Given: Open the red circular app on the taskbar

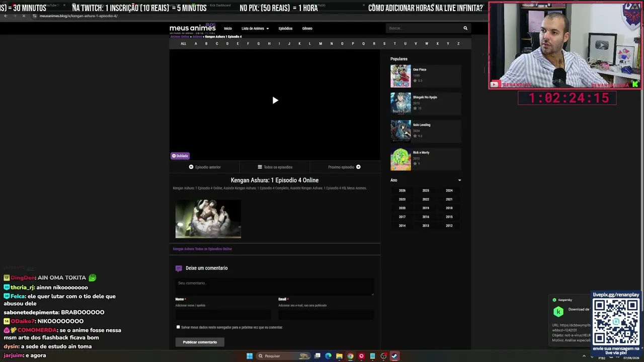Looking at the screenshot, I should 361,356.
